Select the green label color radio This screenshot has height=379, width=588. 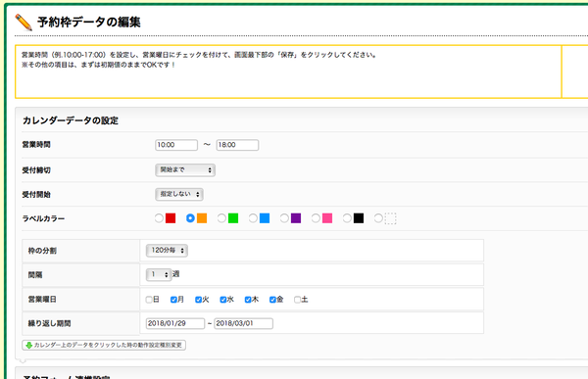click(221, 218)
